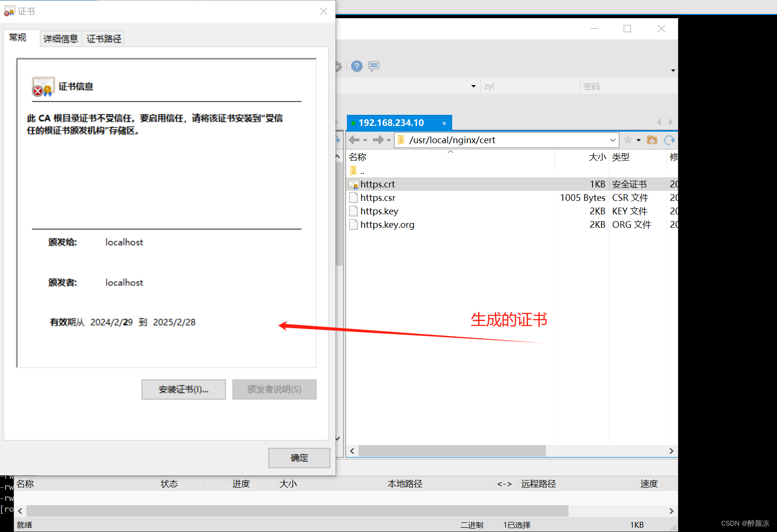Screen dimensions: 777x532
Task: Click the https.key.org file icon
Action: tap(354, 224)
